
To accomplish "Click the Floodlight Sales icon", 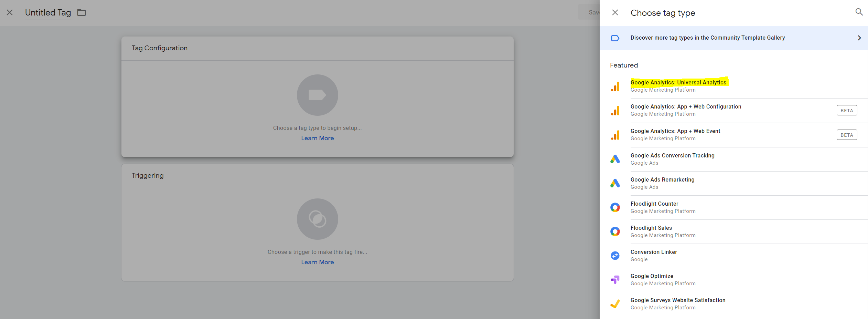I will pos(615,231).
